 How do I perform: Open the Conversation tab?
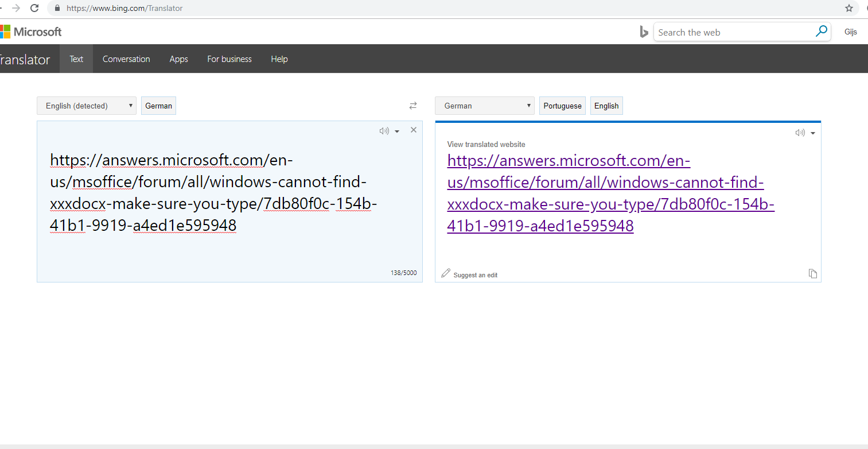[x=126, y=59]
